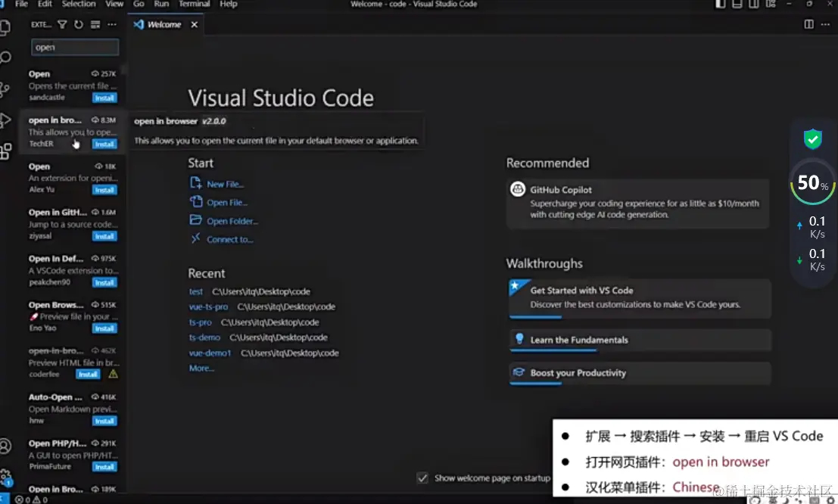This screenshot has width=838, height=504.
Task: Toggle the bottom panel layout icon
Action: click(737, 4)
